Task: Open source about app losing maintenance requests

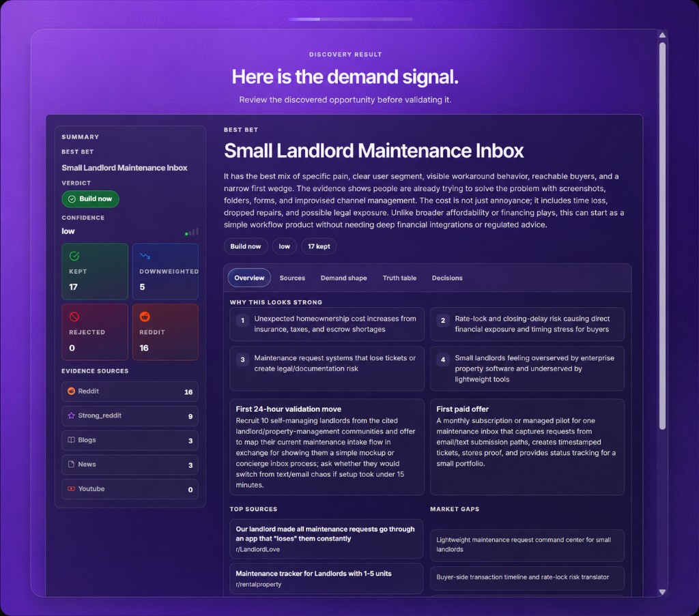Action: (x=326, y=539)
